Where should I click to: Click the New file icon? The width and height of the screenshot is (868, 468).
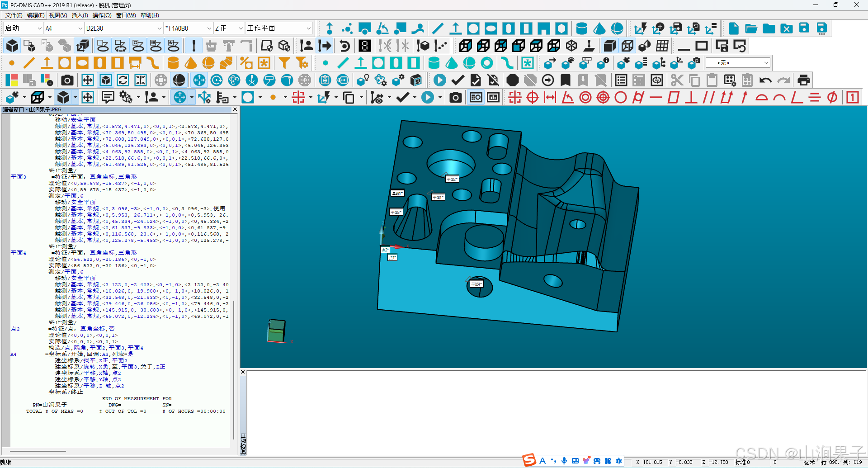[x=734, y=28]
